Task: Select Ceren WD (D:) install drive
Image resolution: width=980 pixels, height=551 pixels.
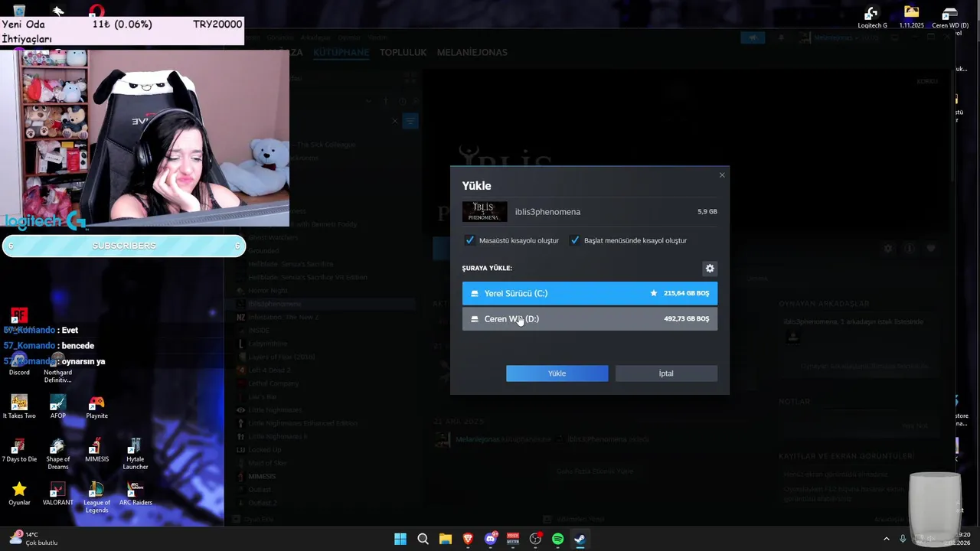Action: (x=590, y=319)
